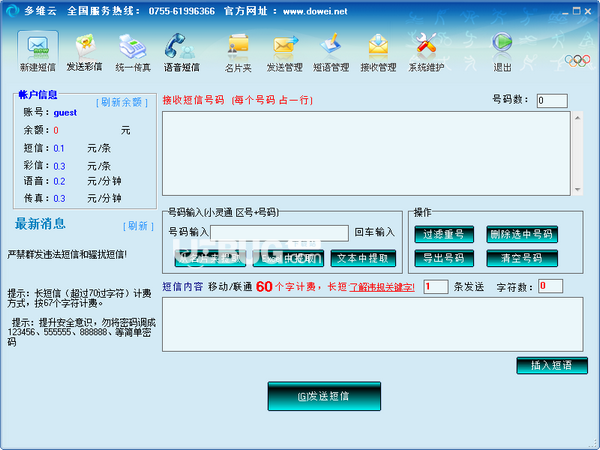
Task: Open the 系统维护 tools icon
Action: point(426,52)
